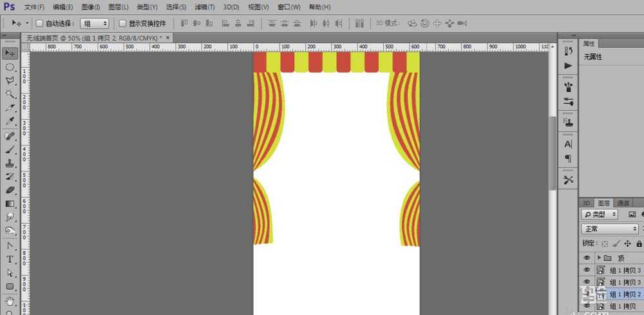The width and height of the screenshot is (644, 315).
Task: Expand the 顶 layer group
Action: point(599,258)
